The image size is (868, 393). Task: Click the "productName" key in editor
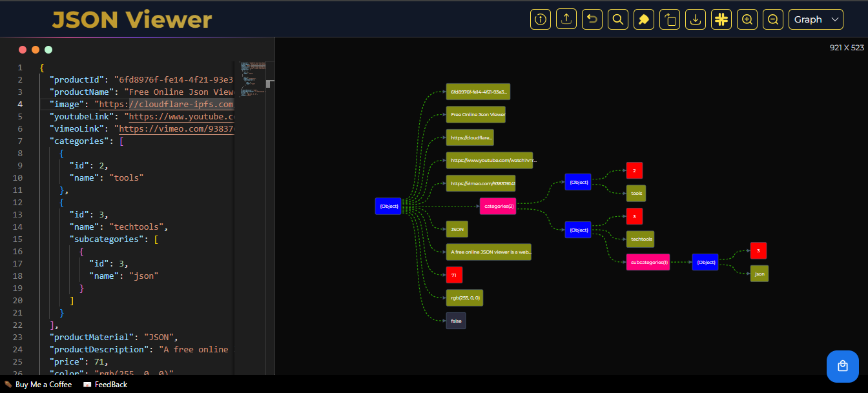click(x=82, y=92)
